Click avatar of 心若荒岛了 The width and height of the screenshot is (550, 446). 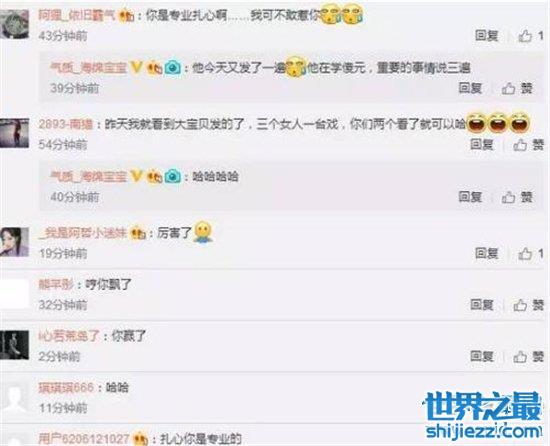pos(14,345)
